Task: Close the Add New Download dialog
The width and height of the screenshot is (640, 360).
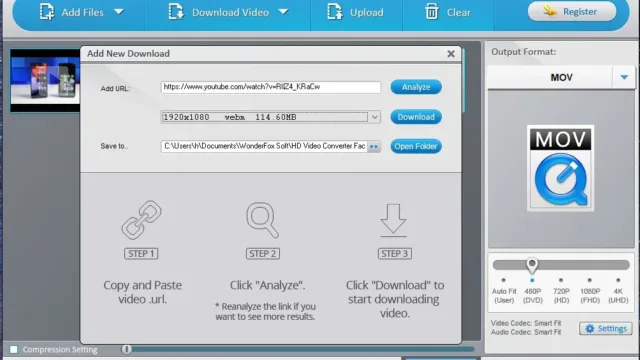Action: 451,54
